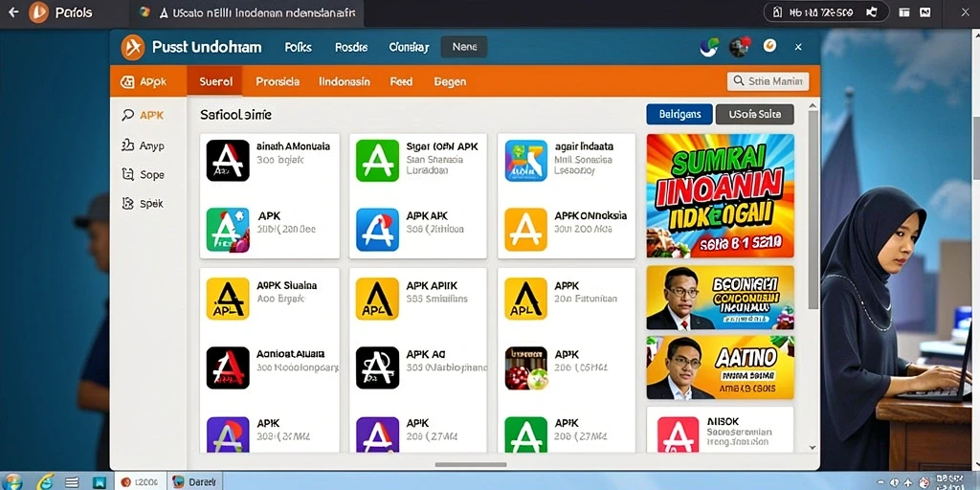980x490 pixels.
Task: Click the blue 'APK APK' app icon
Action: coord(377,230)
